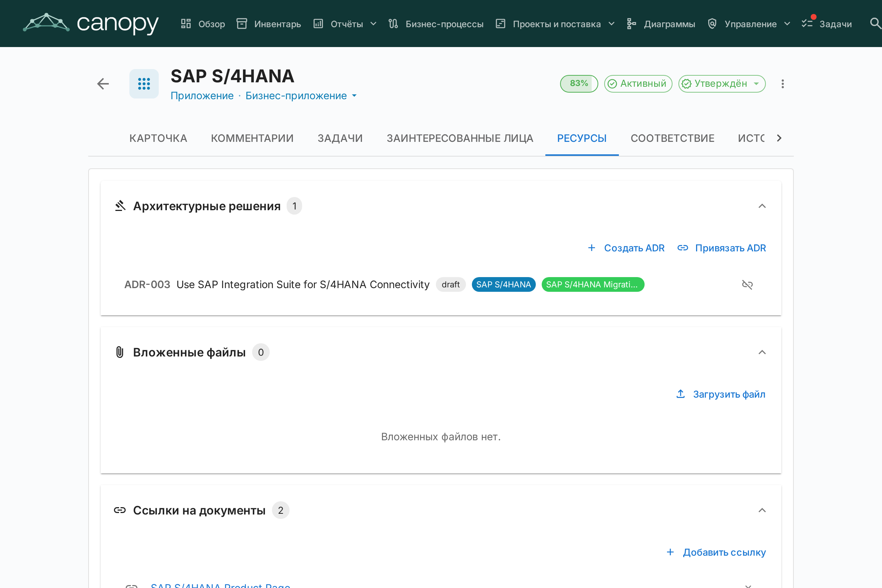Open the Утверждён approval status dropdown arrow
The height and width of the screenshot is (588, 882).
[x=756, y=84]
